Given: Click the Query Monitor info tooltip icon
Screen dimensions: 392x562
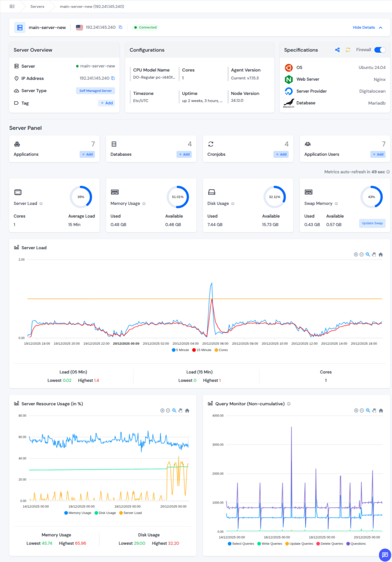Looking at the screenshot, I should [x=289, y=404].
